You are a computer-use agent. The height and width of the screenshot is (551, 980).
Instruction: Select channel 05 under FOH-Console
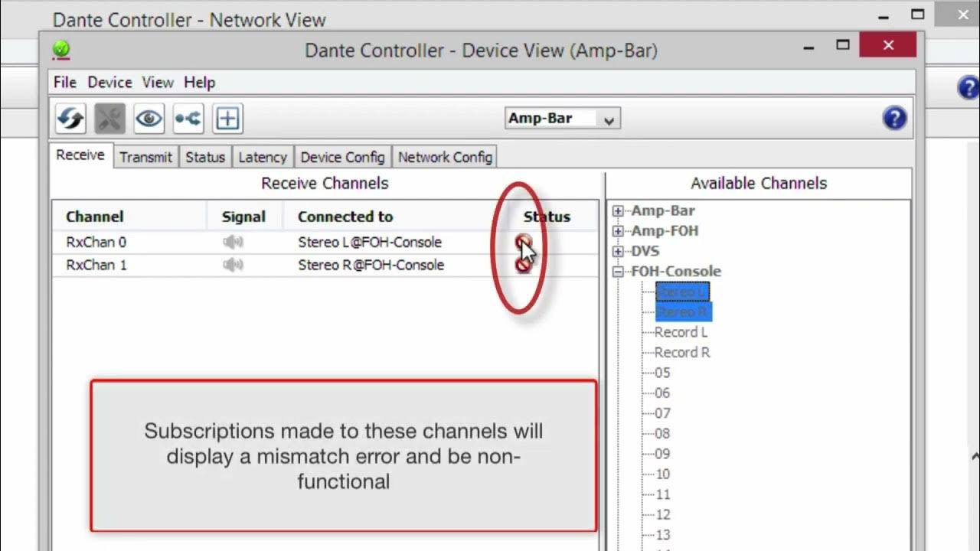tap(662, 373)
